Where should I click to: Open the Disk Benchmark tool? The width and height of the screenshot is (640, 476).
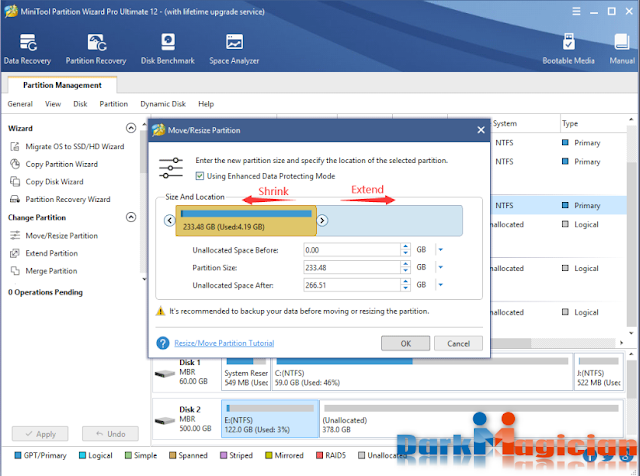coord(168,49)
